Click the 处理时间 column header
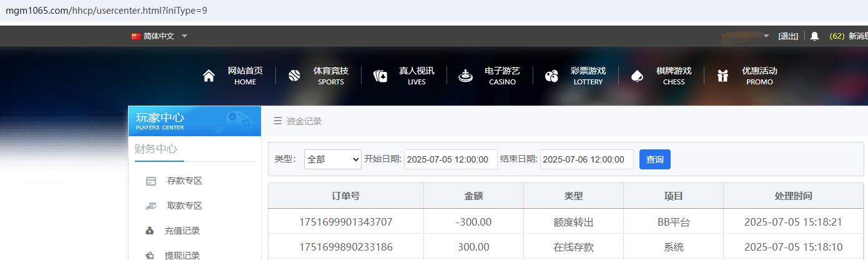 (793, 196)
